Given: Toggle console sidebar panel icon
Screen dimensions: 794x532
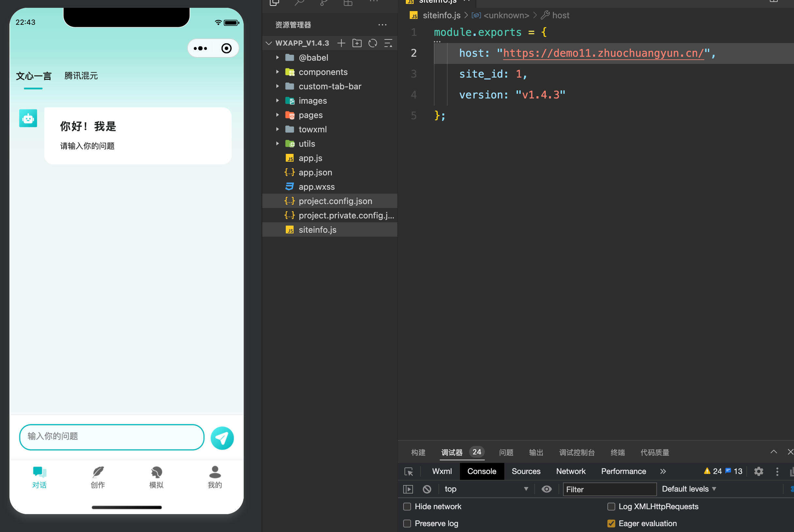Looking at the screenshot, I should point(408,489).
